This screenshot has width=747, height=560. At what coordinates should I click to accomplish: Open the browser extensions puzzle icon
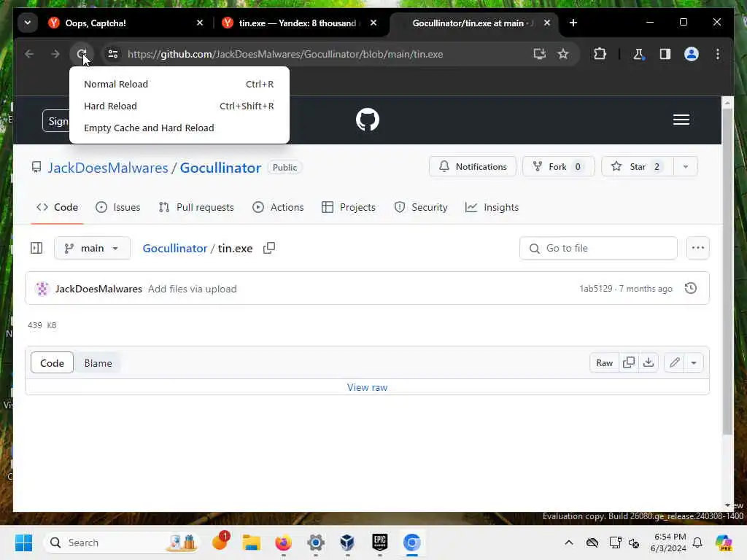pyautogui.click(x=600, y=54)
